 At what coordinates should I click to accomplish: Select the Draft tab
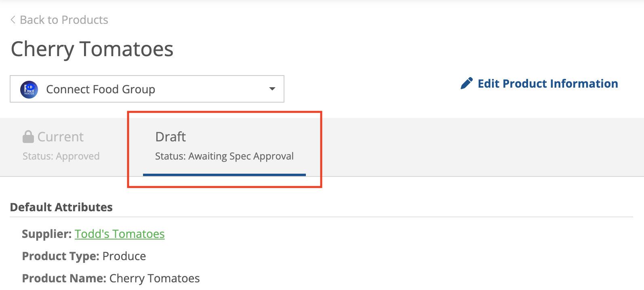[170, 137]
